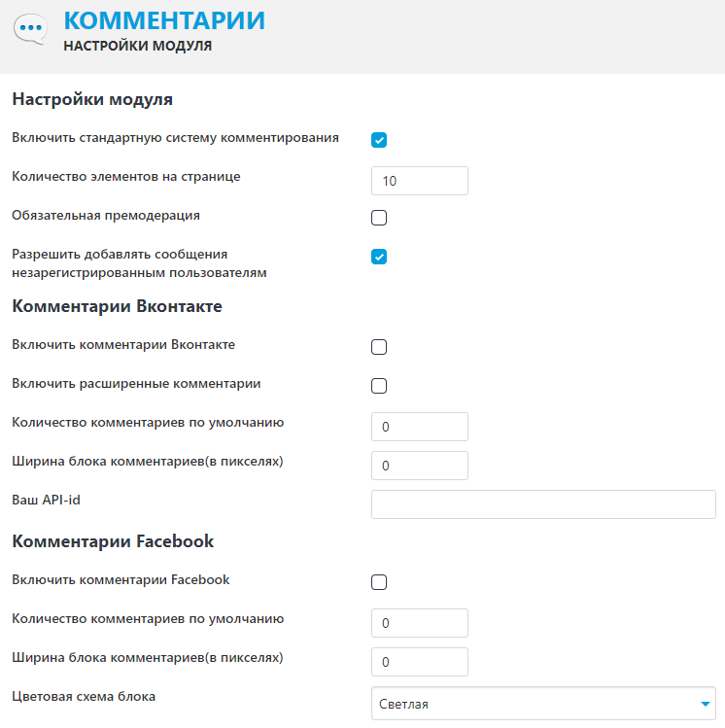Disable the standard commenting system checkbox
This screenshot has height=728, width=725.
click(x=379, y=140)
